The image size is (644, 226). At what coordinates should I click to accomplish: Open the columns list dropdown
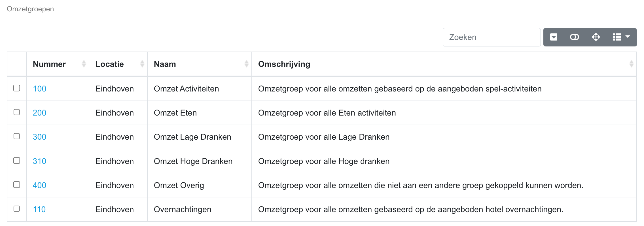click(x=621, y=37)
